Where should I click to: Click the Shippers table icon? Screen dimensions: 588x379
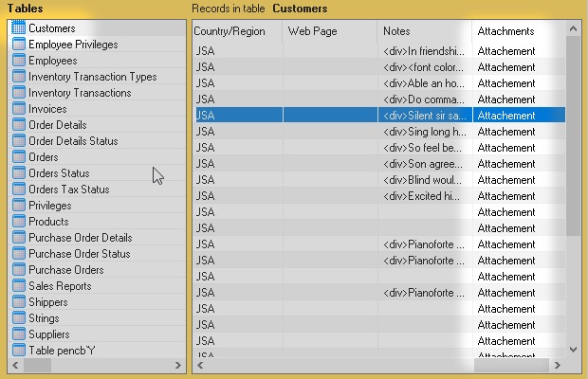click(18, 302)
